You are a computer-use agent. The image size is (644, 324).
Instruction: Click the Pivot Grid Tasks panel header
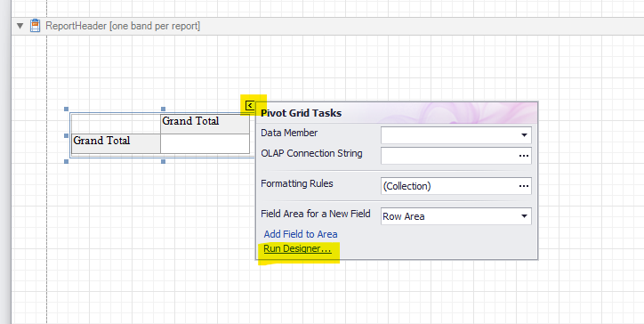click(397, 113)
